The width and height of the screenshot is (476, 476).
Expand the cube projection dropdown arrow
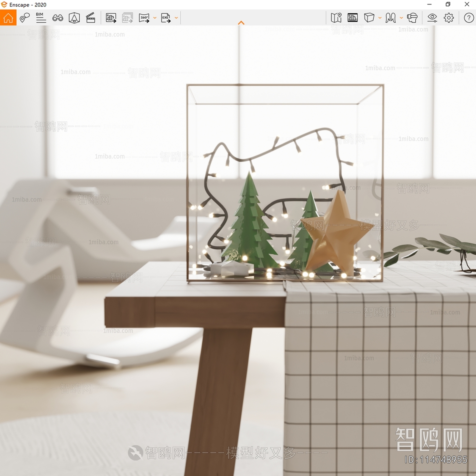click(380, 18)
